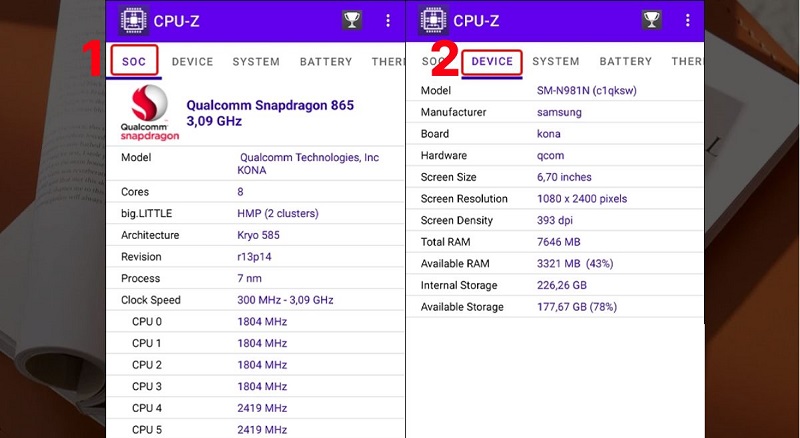Switch to DEVICE tab in left screen

click(x=192, y=62)
